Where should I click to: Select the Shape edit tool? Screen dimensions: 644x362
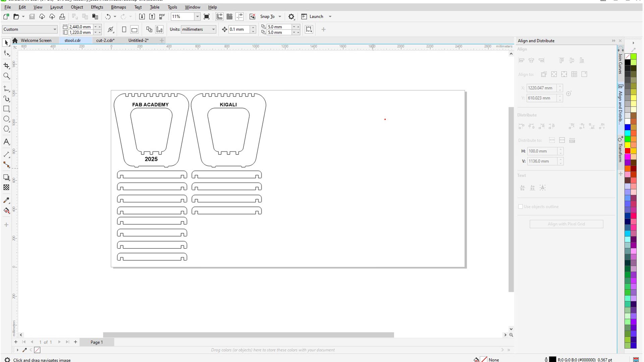pyautogui.click(x=6, y=53)
